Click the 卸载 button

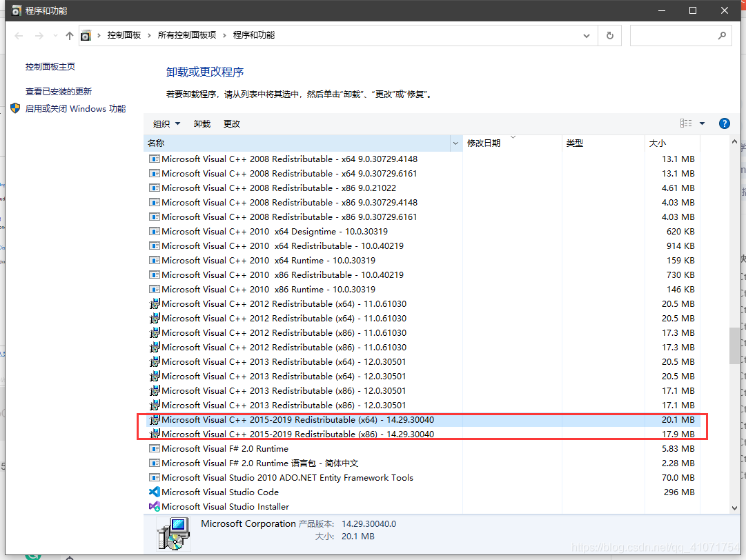click(x=201, y=123)
